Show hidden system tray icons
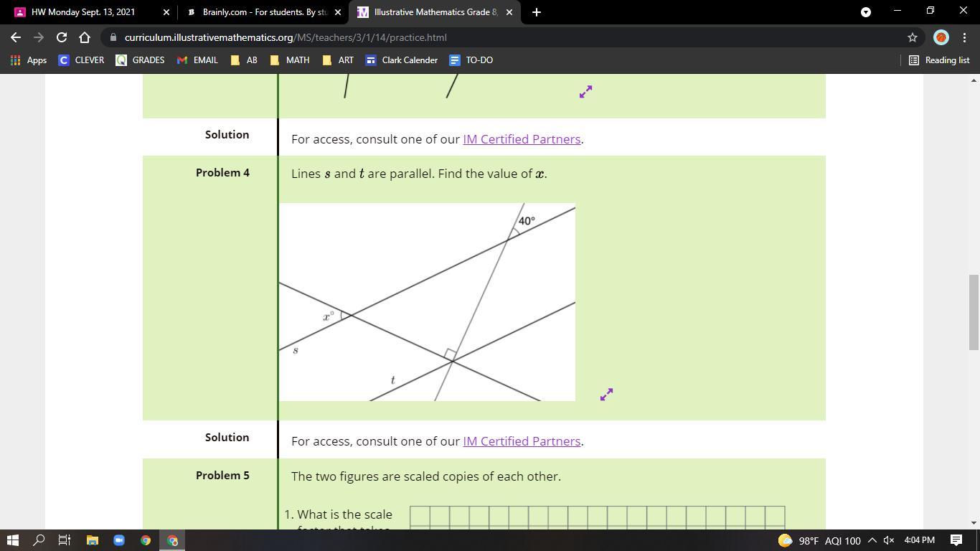This screenshot has width=980, height=551. point(872,540)
